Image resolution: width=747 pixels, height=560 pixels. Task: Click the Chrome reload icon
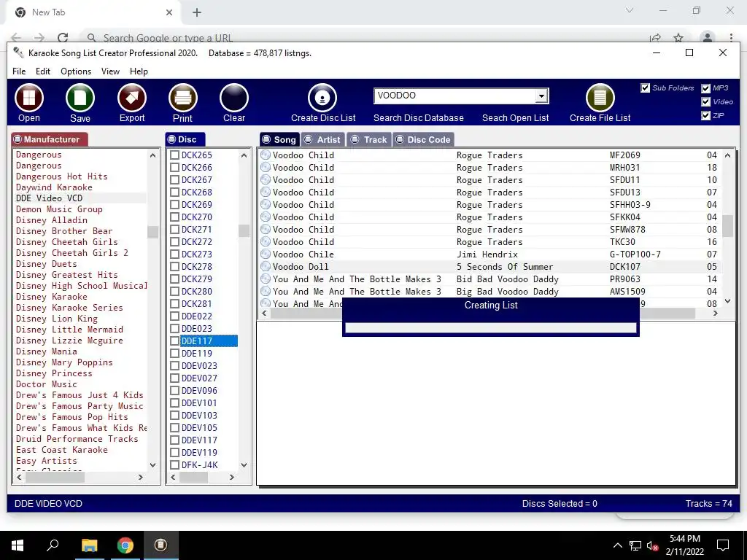click(63, 38)
